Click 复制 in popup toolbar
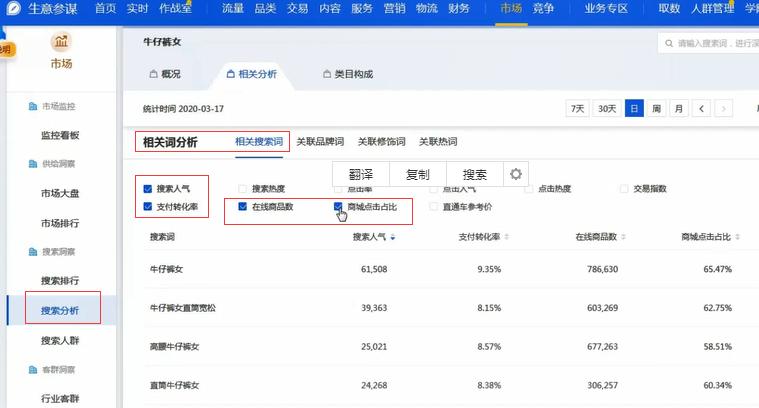The image size is (759, 408). [418, 174]
